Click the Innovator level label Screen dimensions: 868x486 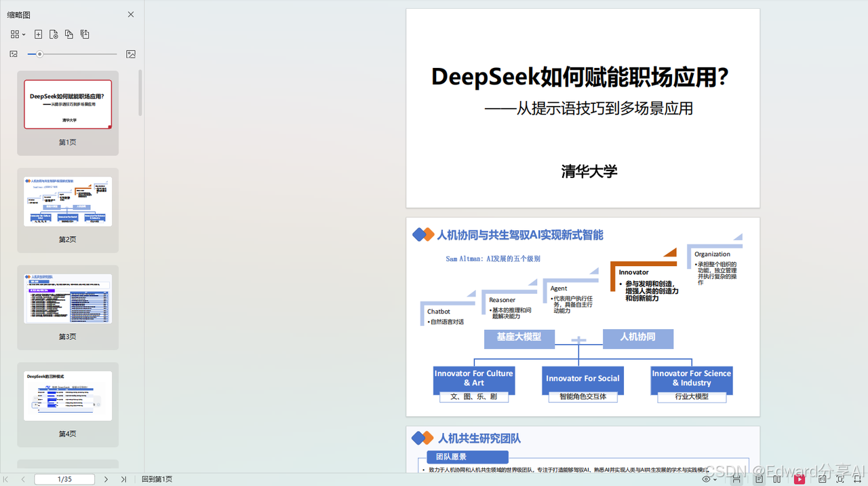point(634,272)
